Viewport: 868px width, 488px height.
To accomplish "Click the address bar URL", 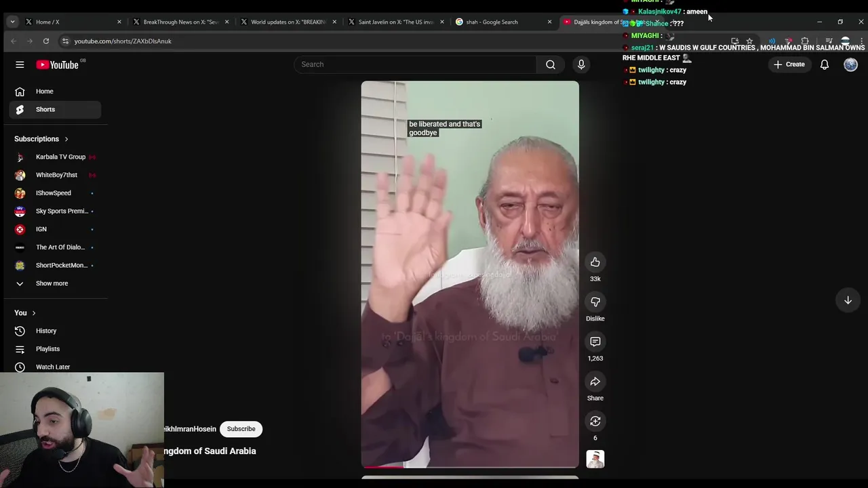I will (x=123, y=41).
